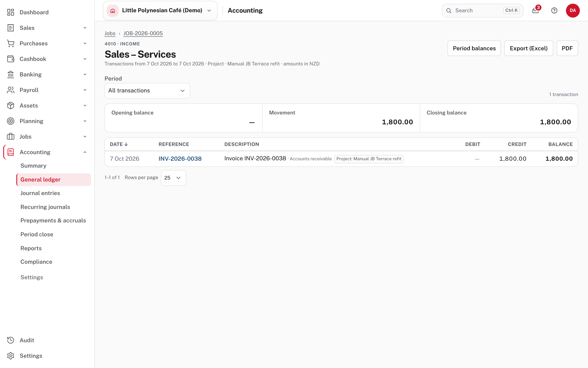Sort by the DATE column header
This screenshot has height=368, width=588.
119,144
